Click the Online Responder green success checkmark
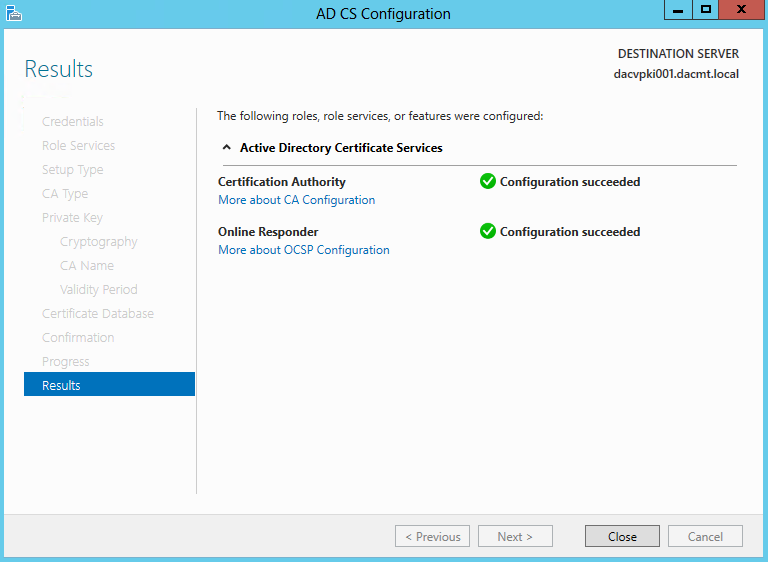 [488, 231]
